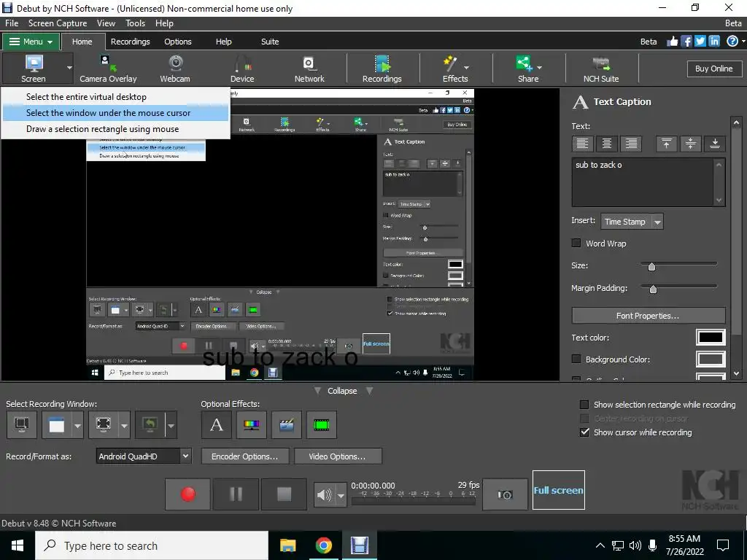Click the pause recording button

[236, 494]
